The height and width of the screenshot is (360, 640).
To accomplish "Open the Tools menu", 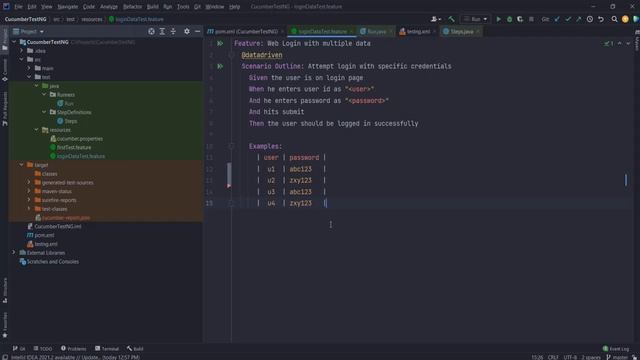I will [x=183, y=7].
